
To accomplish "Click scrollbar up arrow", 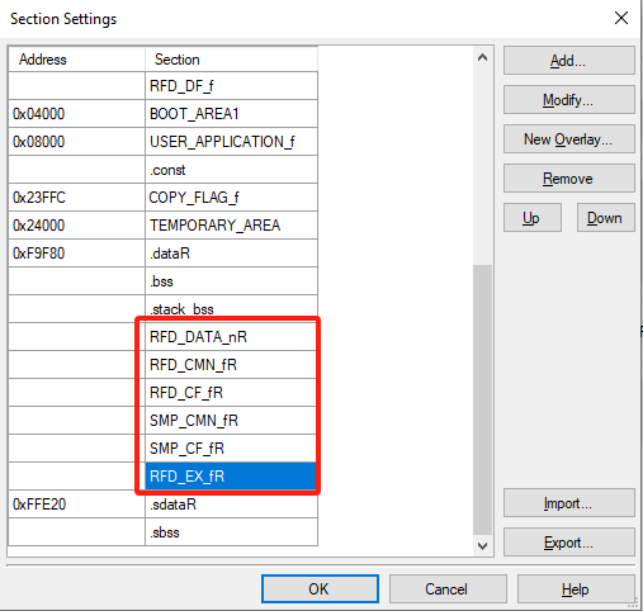I will [x=483, y=58].
